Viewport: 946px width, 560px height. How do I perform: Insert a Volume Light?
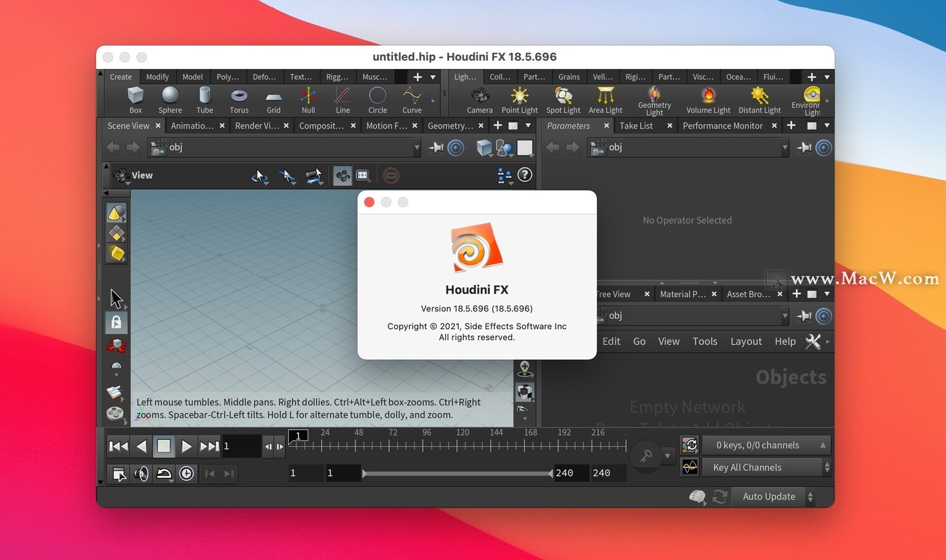pyautogui.click(x=708, y=100)
